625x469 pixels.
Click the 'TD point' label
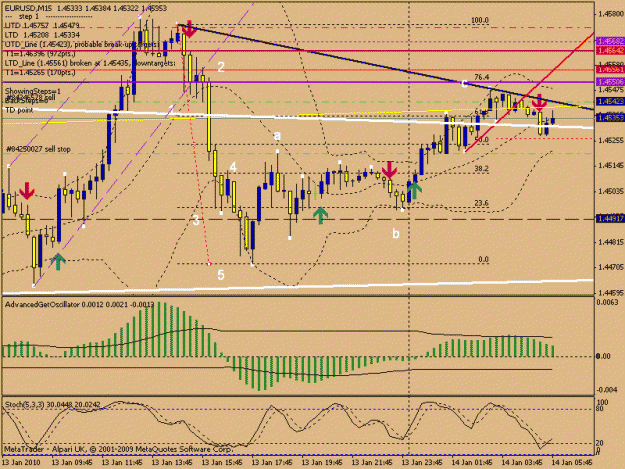[x=19, y=110]
